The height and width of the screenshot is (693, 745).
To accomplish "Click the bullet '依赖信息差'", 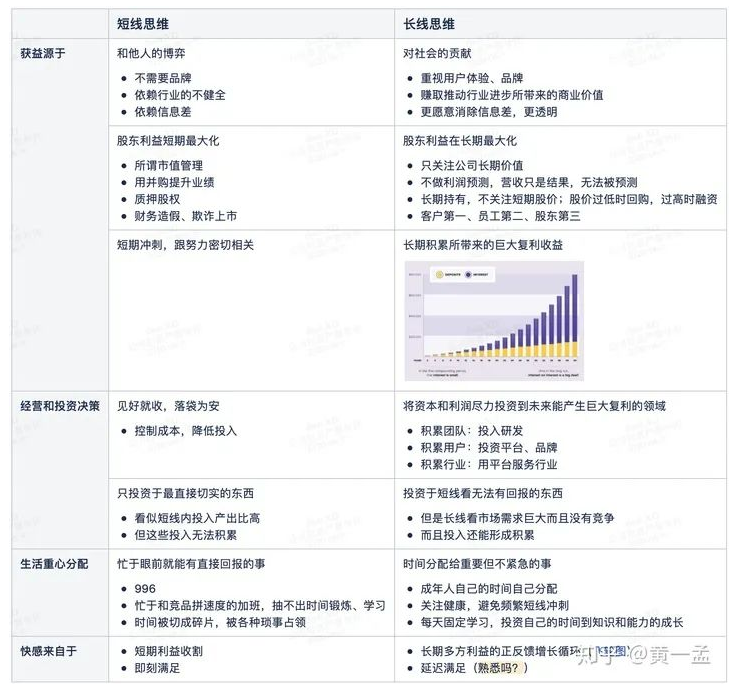I will pos(163,112).
